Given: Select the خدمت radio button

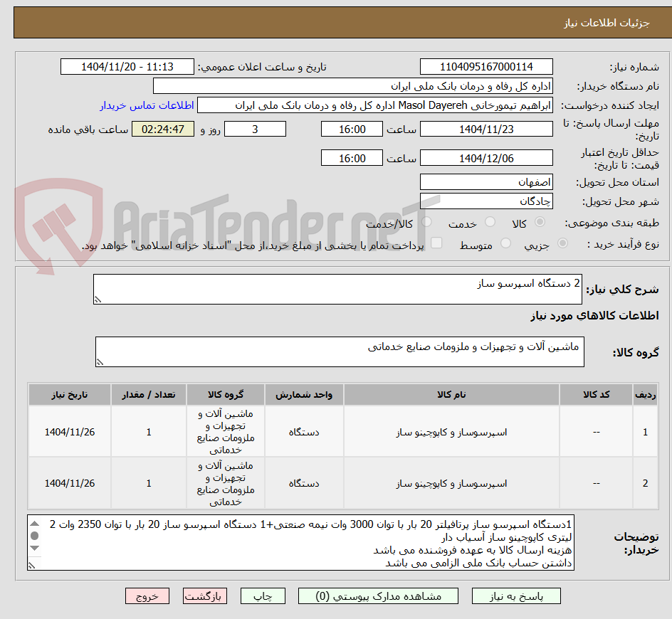Looking at the screenshot, I should coord(490,222).
